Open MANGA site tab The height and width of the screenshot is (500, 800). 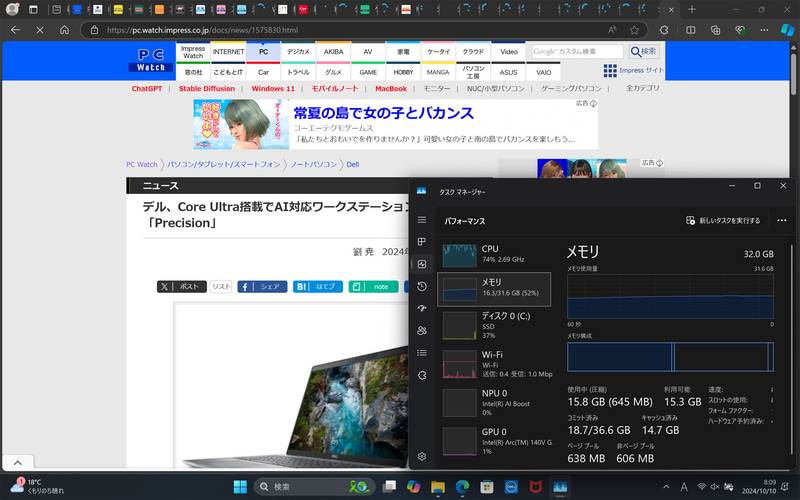click(x=438, y=72)
